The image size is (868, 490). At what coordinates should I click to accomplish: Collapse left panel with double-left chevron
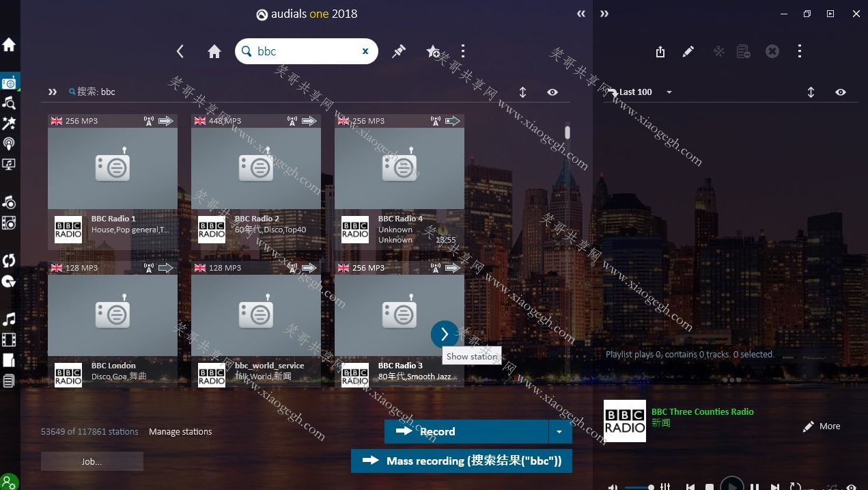click(x=581, y=14)
